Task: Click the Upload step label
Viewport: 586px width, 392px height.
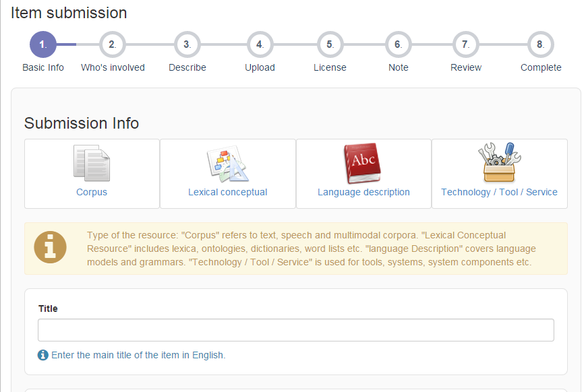Action: tap(260, 67)
